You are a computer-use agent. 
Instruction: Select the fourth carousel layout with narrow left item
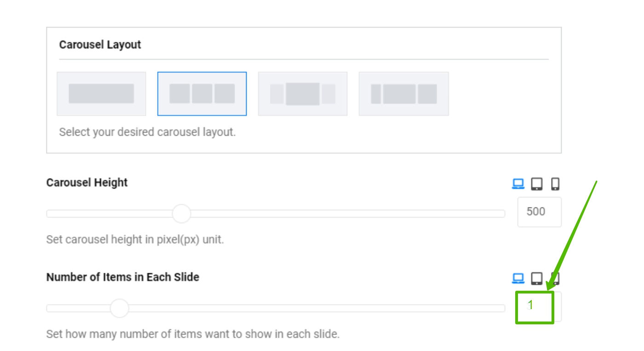pos(403,94)
